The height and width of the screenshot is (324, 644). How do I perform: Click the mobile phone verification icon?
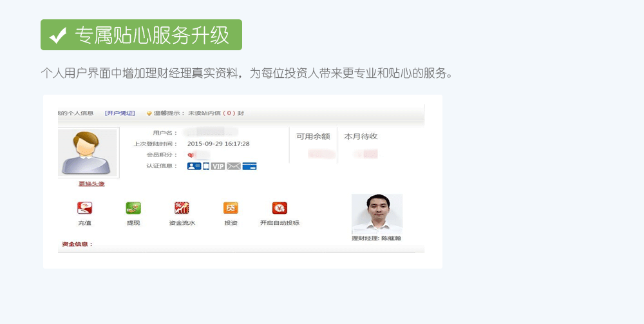point(206,166)
